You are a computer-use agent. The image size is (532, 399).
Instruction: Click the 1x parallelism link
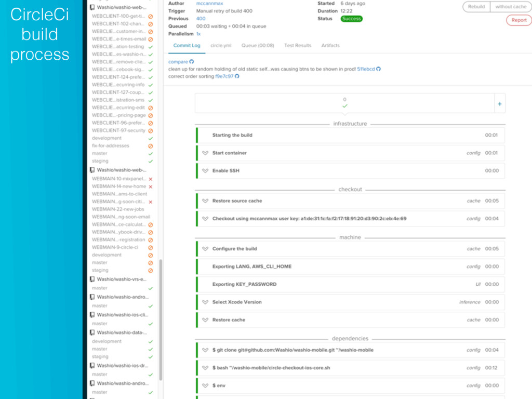click(198, 34)
